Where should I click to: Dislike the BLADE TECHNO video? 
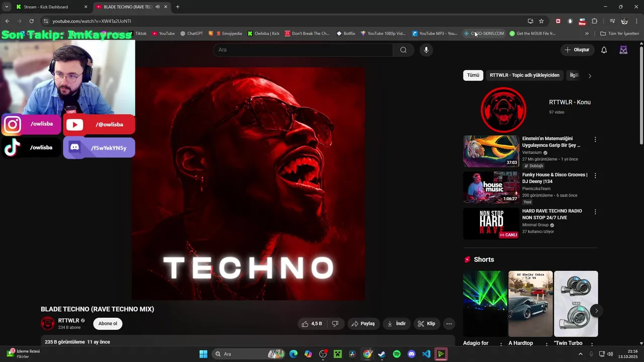click(x=335, y=324)
